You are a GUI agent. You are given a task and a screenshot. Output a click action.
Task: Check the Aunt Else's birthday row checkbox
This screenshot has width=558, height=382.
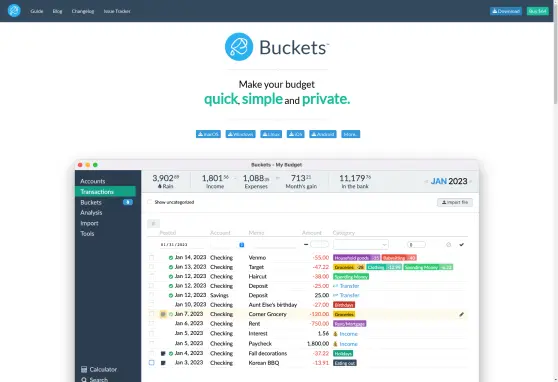(152, 304)
